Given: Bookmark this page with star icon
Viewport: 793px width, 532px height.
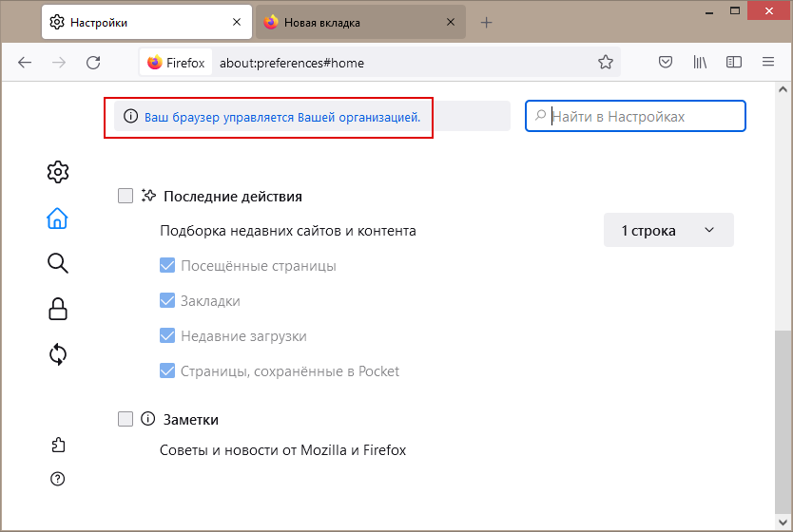Looking at the screenshot, I should click(x=606, y=62).
